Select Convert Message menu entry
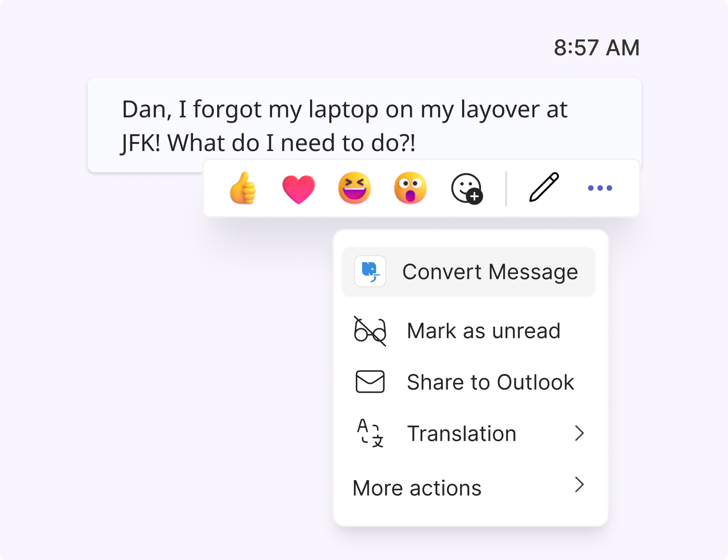The width and height of the screenshot is (728, 560). pos(468,272)
